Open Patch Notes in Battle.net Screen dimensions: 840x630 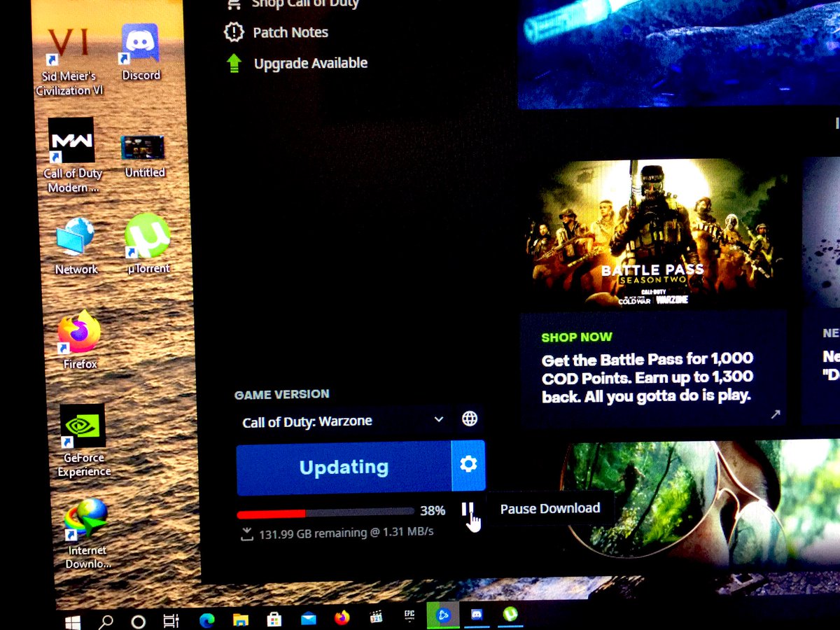(276, 32)
